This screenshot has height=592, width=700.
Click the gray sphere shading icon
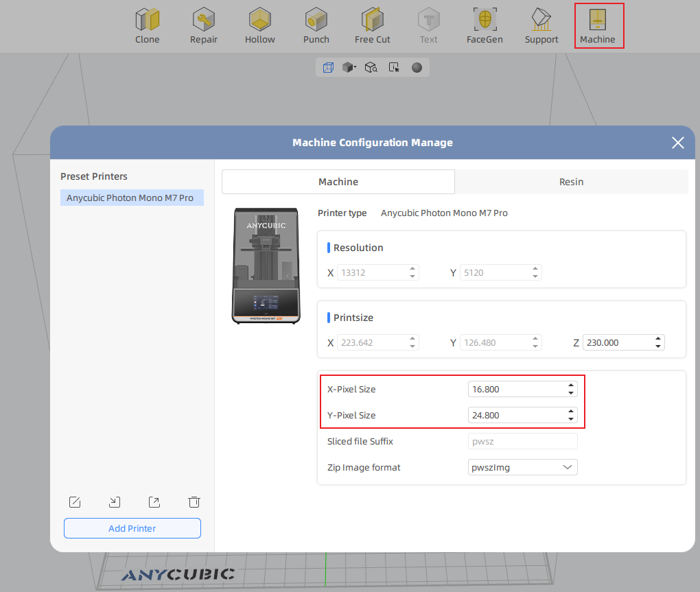pyautogui.click(x=417, y=67)
